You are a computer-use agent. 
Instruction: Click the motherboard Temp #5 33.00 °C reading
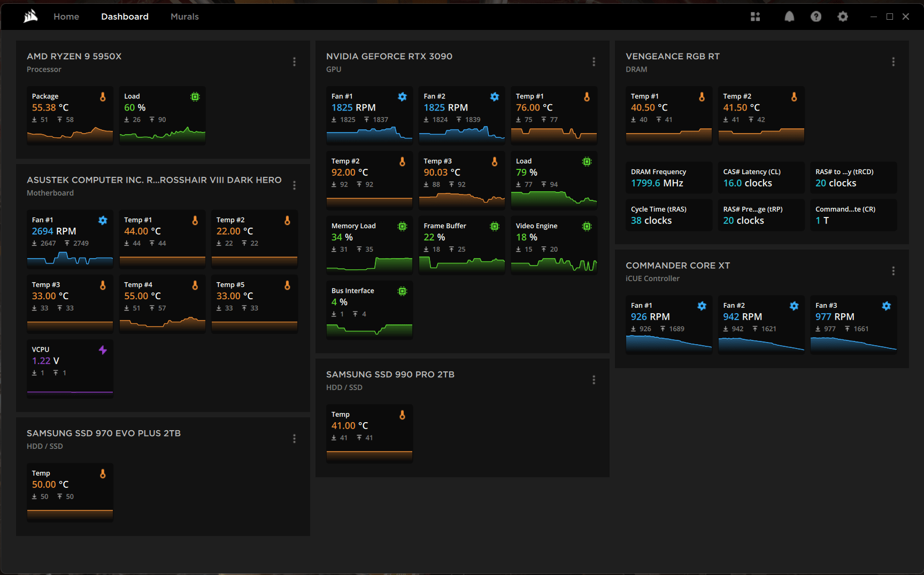pos(235,296)
